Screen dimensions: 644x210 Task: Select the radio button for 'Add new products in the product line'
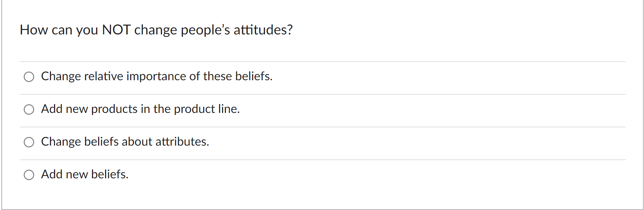click(x=29, y=109)
